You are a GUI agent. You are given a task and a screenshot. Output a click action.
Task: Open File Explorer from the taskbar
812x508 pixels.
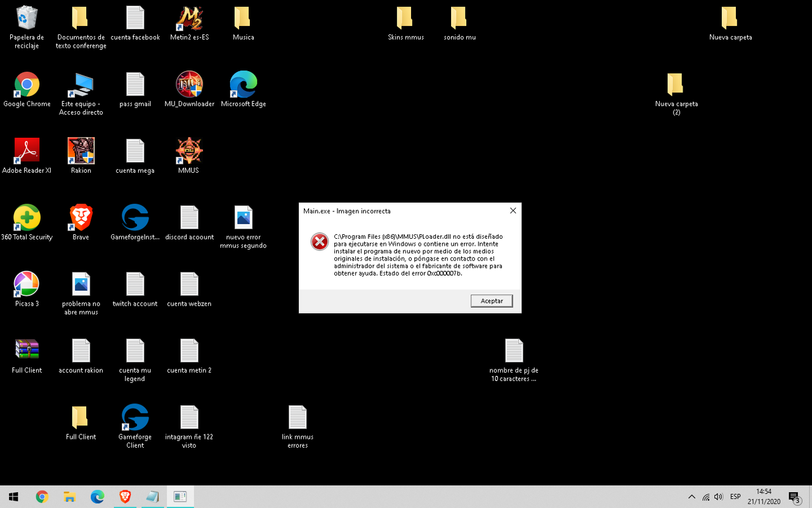pyautogui.click(x=70, y=497)
